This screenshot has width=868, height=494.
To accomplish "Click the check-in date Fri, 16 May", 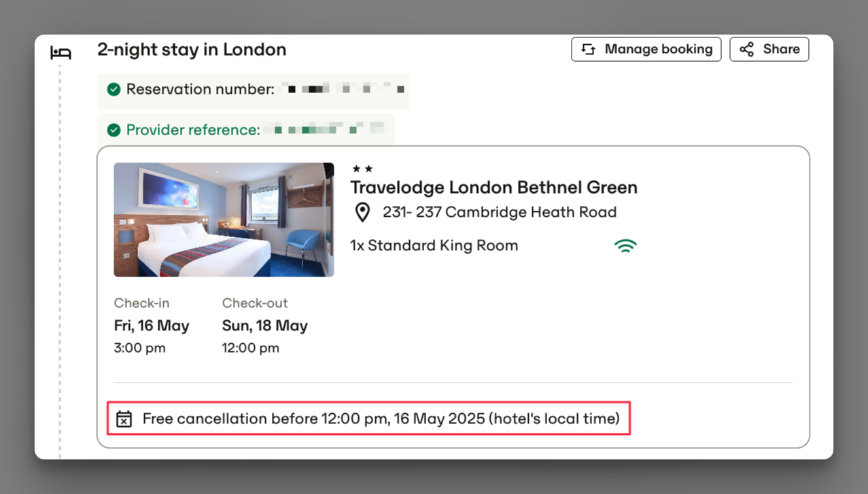I will tap(152, 325).
